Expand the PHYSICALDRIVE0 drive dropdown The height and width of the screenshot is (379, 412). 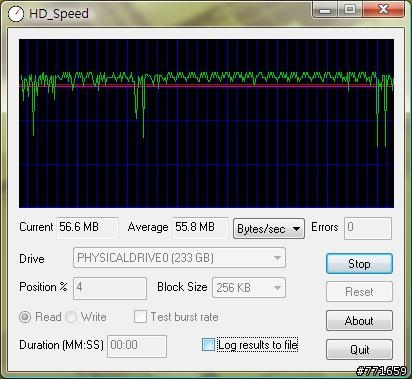pyautogui.click(x=179, y=258)
